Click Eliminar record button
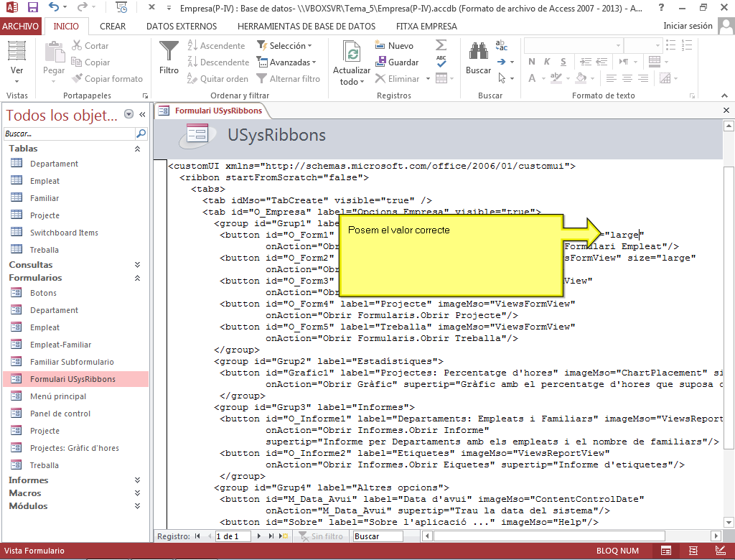The height and width of the screenshot is (560, 735). 398,79
